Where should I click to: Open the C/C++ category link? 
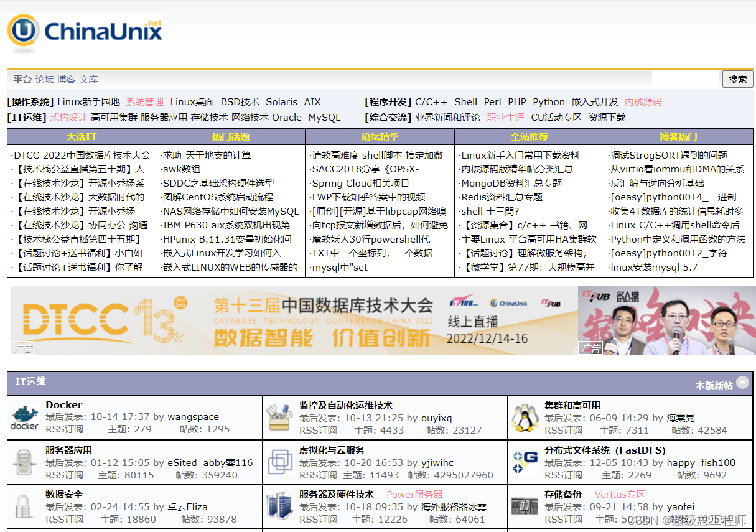tap(431, 102)
